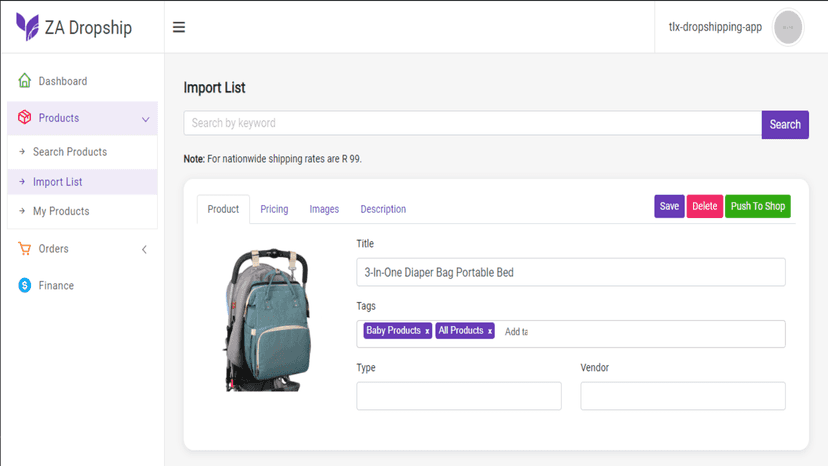Expand the Orders menu chevron
The width and height of the screenshot is (828, 466).
144,249
